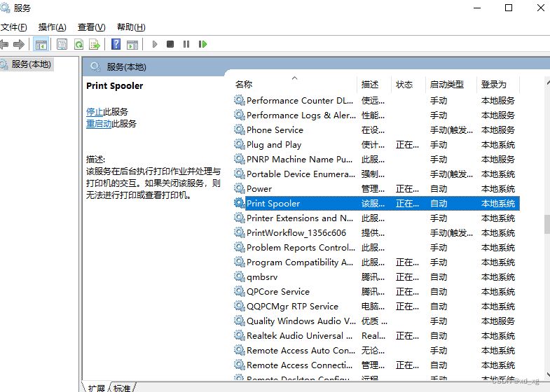Sort by the 登录为 column header
This screenshot has width=550, height=392.
pos(498,85)
